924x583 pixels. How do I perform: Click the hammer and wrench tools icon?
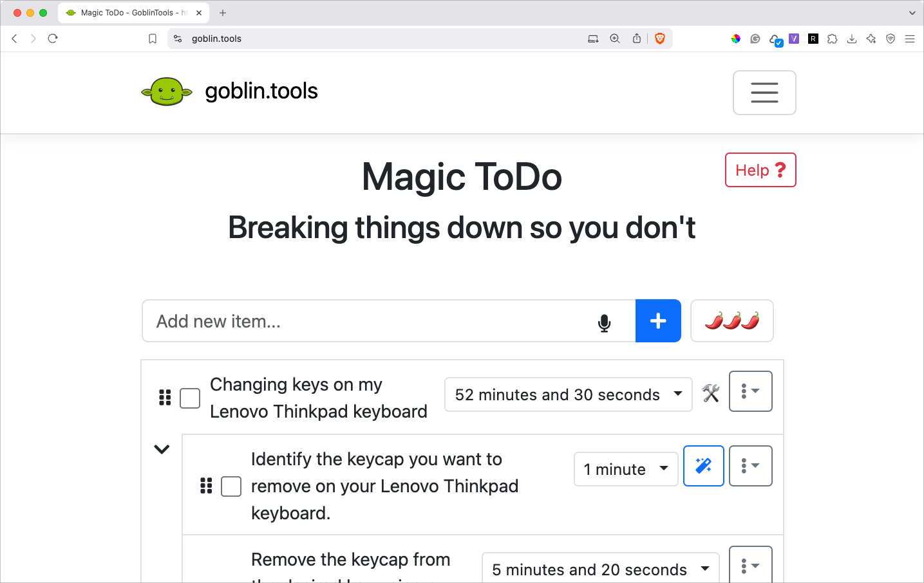(711, 393)
